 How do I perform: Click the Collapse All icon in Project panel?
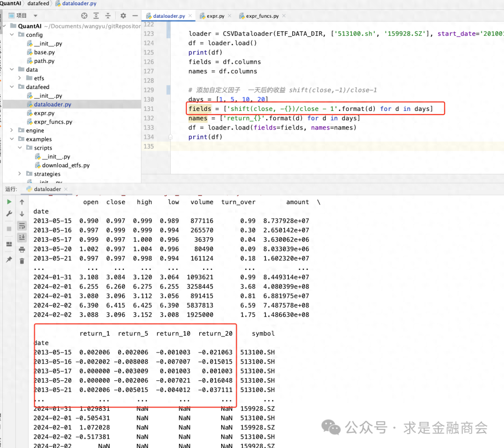point(108,15)
